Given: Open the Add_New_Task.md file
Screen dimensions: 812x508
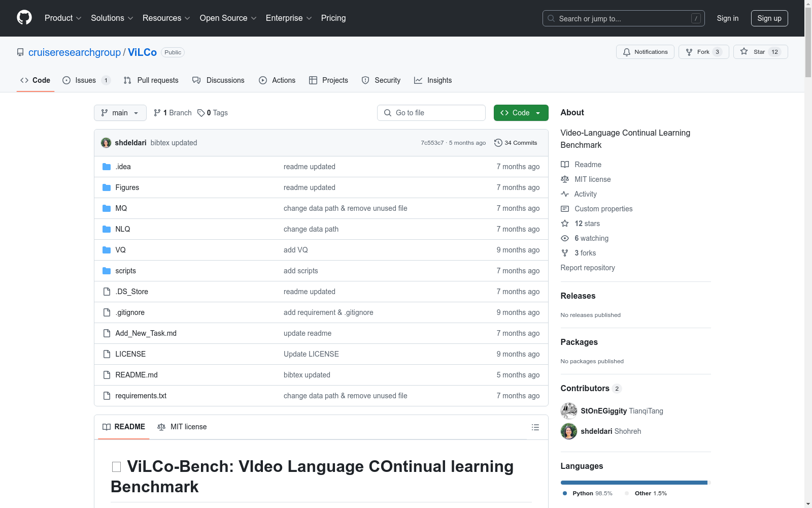Looking at the screenshot, I should tap(146, 333).
